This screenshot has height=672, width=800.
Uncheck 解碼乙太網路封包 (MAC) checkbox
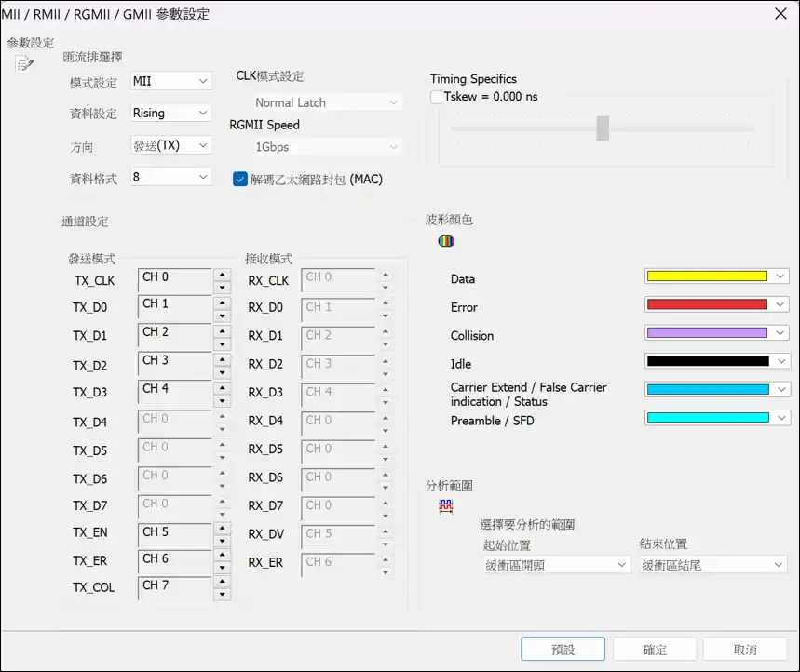239,180
